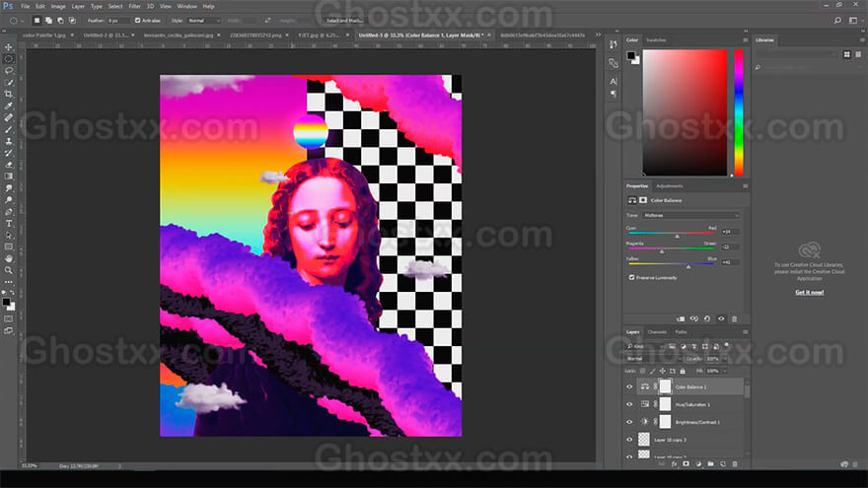The image size is (868, 488).
Task: Open the Tone dropdown set to Midtones
Action: (690, 215)
